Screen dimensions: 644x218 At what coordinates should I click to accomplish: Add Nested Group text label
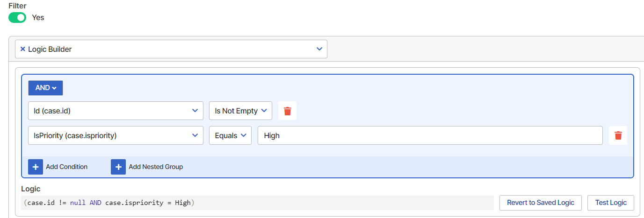(156, 167)
